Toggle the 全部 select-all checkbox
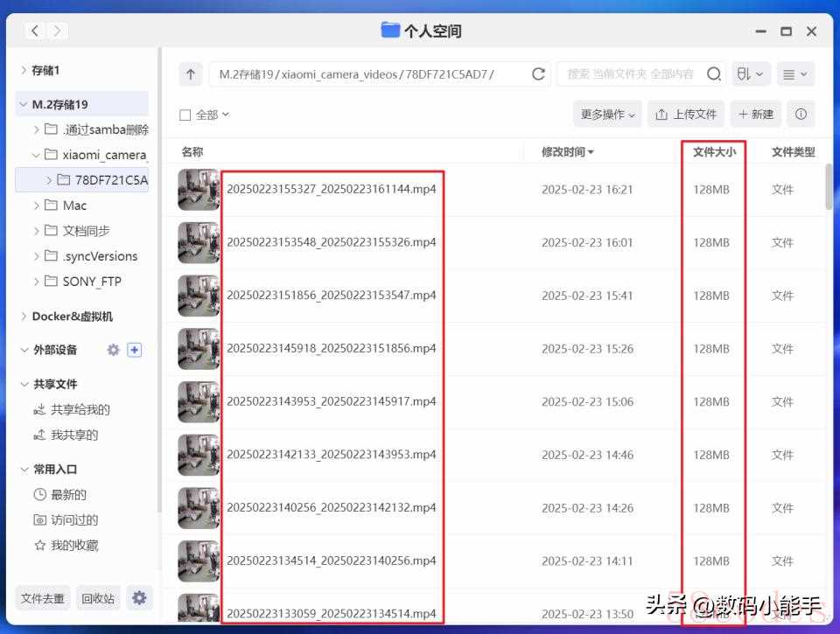840x634 pixels. tap(185, 115)
